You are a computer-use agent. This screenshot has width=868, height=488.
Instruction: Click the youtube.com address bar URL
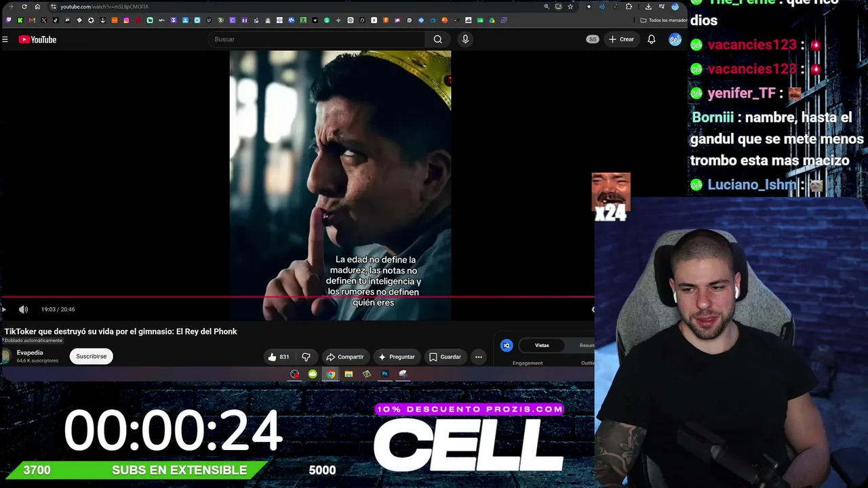[x=104, y=7]
